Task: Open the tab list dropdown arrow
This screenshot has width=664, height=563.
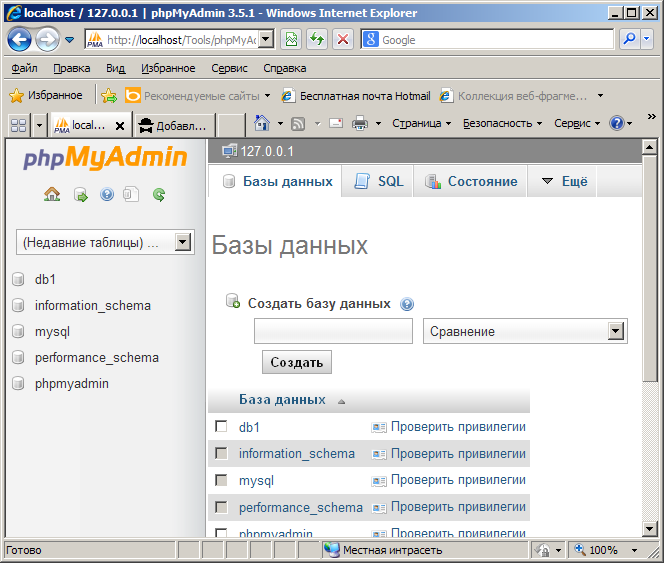Action: point(39,125)
